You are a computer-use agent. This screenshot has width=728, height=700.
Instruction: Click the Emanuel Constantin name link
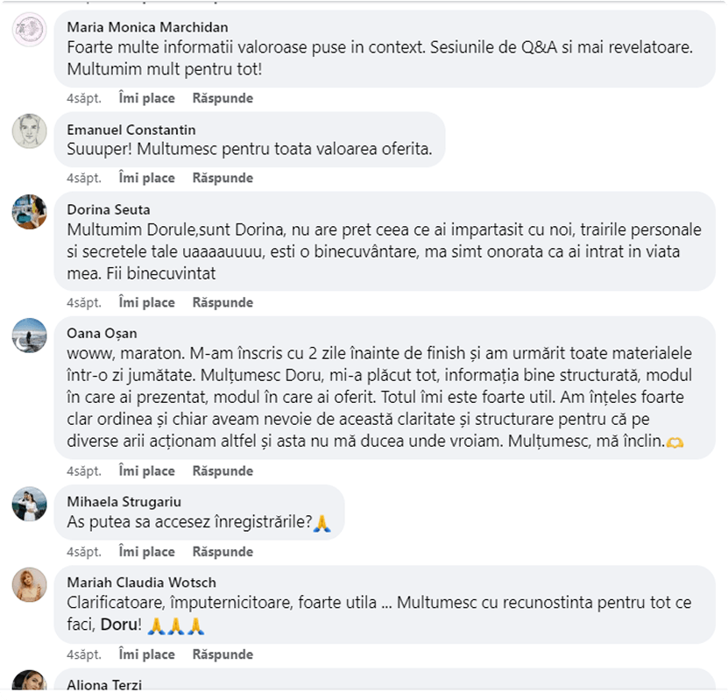point(131,130)
